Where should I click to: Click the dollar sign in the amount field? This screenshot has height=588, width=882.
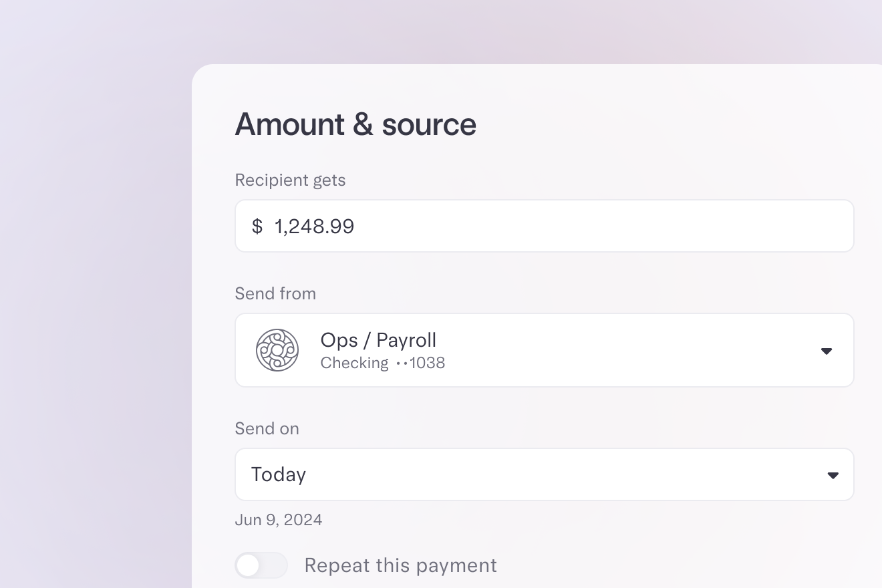(257, 227)
